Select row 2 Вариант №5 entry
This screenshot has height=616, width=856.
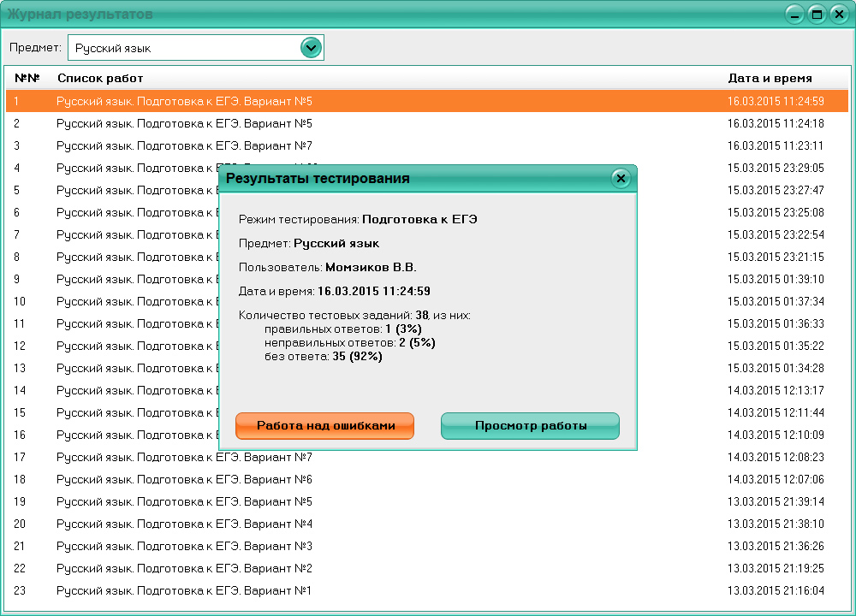coord(427,123)
